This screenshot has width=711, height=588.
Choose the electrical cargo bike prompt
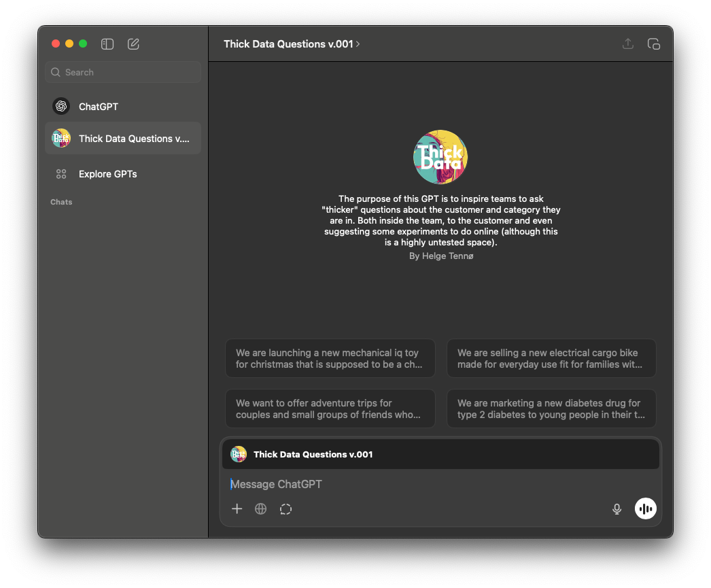pyautogui.click(x=551, y=359)
